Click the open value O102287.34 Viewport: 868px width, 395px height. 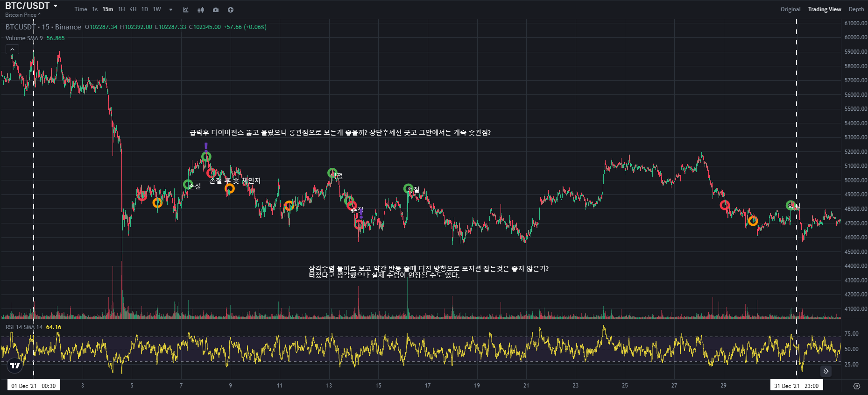(x=101, y=27)
